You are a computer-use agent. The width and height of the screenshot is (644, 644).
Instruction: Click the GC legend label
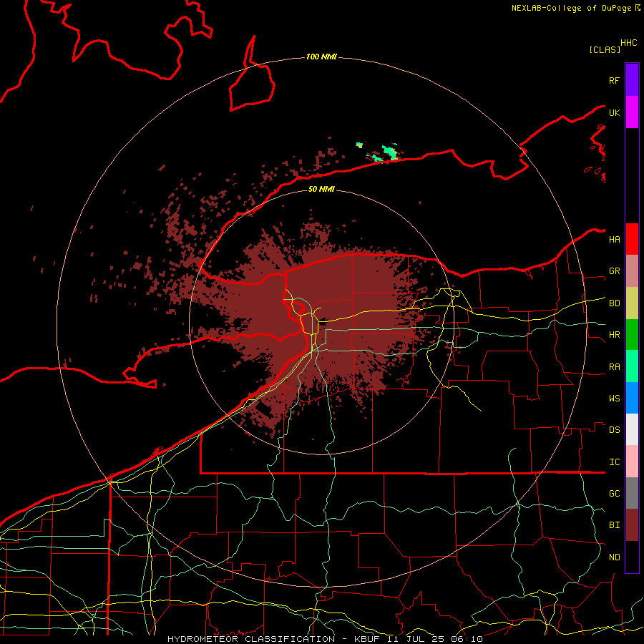614,494
